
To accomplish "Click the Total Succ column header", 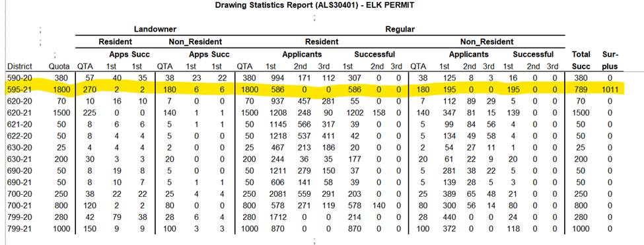I will tap(581, 60).
